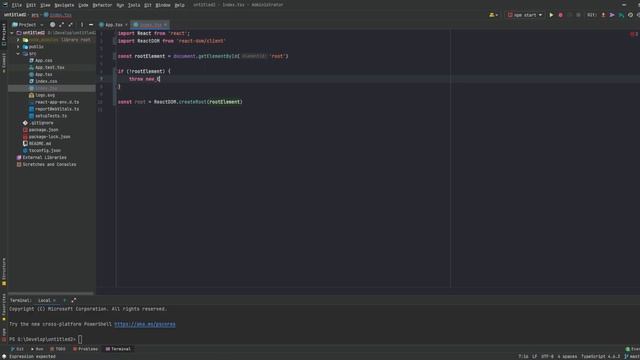Viewport: 640px width, 360px height.
Task: Open the Code menu
Action: tap(83, 5)
